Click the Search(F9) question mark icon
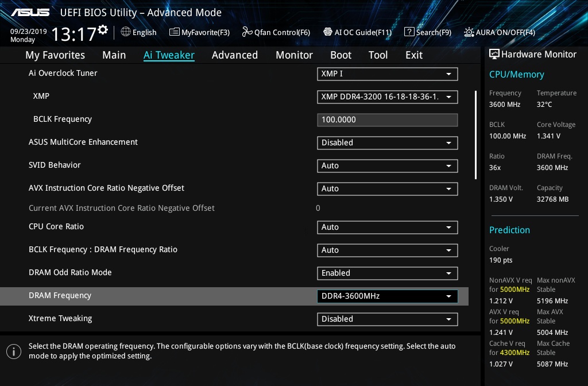This screenshot has height=386, width=588. 409,32
